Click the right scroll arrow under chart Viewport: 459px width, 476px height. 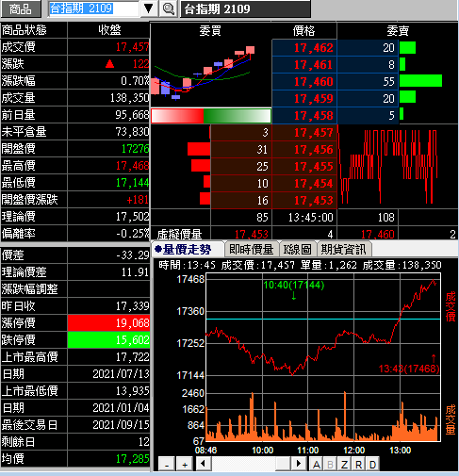[299, 464]
